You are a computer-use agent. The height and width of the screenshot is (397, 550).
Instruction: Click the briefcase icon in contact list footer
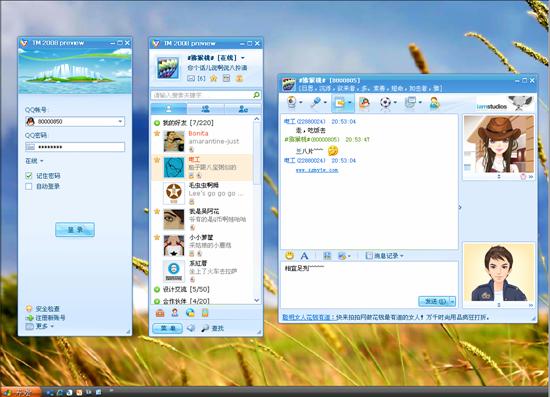click(x=160, y=313)
